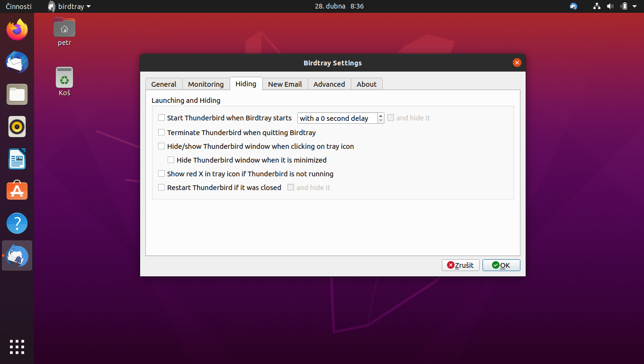Launch LibreOffice Writer from the dock

pos(17,159)
